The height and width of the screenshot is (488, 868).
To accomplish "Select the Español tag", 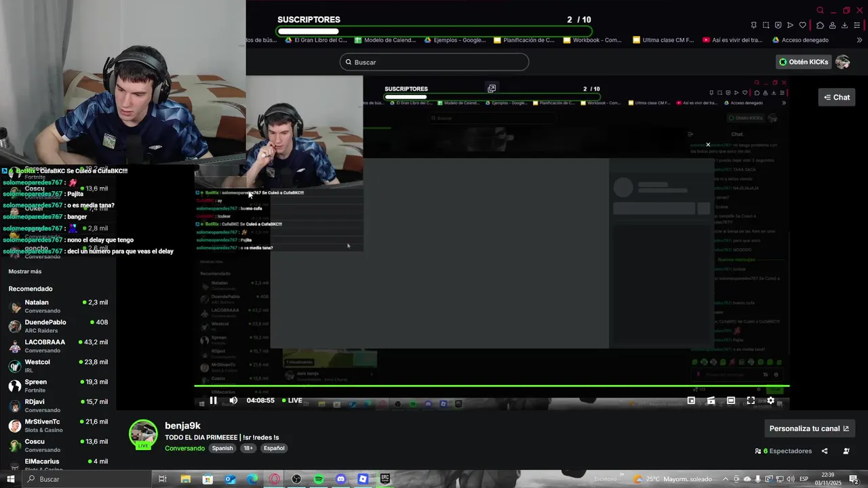I will [274, 448].
